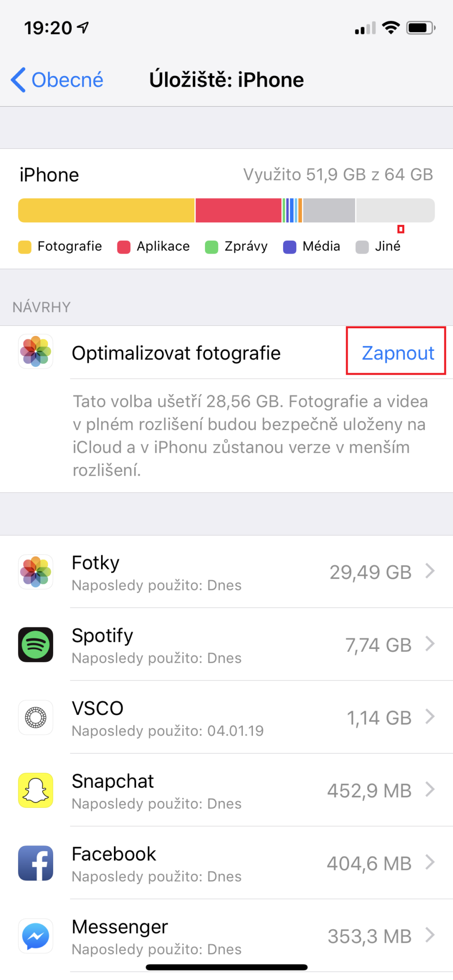Tap the Wi-Fi status icon
The image size is (453, 980).
point(390,28)
